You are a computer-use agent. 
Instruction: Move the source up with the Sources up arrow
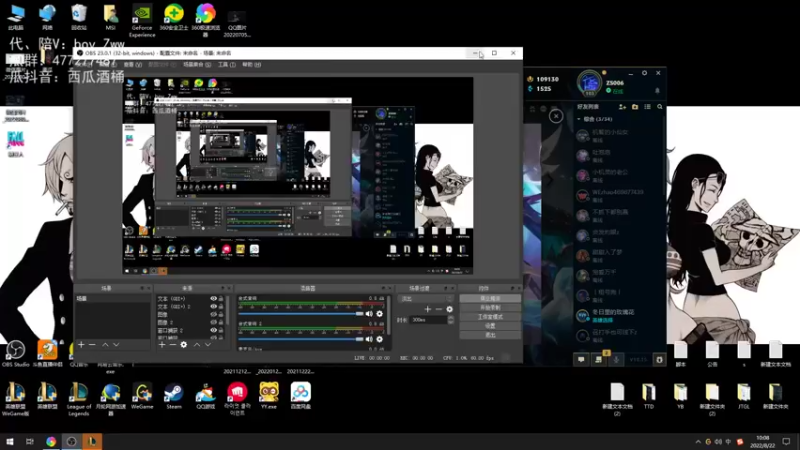[x=196, y=345]
